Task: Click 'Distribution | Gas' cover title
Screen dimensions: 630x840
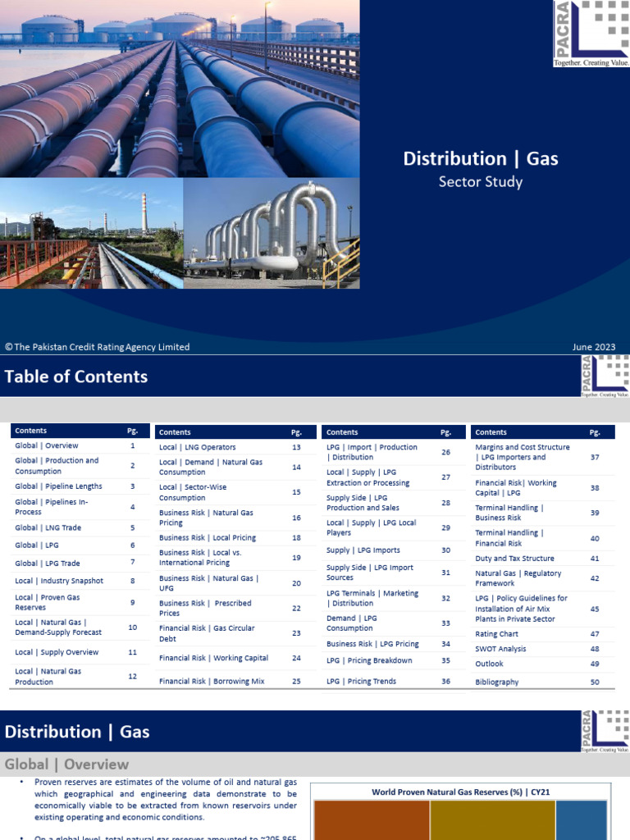Action: (x=481, y=158)
